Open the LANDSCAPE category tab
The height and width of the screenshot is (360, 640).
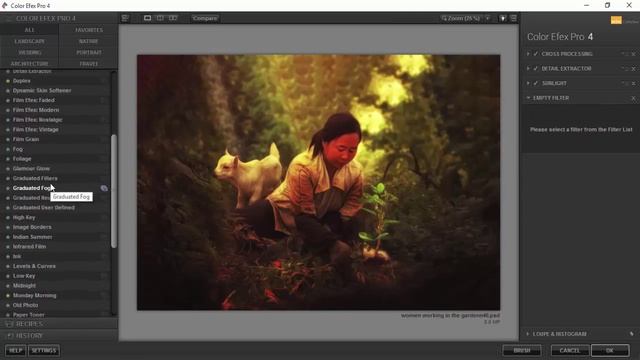[x=29, y=41]
